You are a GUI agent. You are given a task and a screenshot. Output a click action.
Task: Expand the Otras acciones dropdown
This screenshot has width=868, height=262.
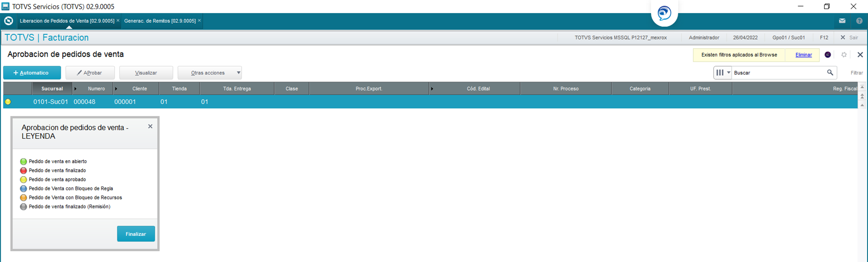point(238,73)
